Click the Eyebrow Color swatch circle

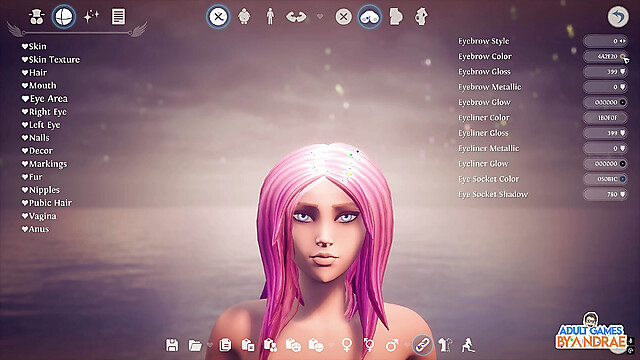[622, 56]
